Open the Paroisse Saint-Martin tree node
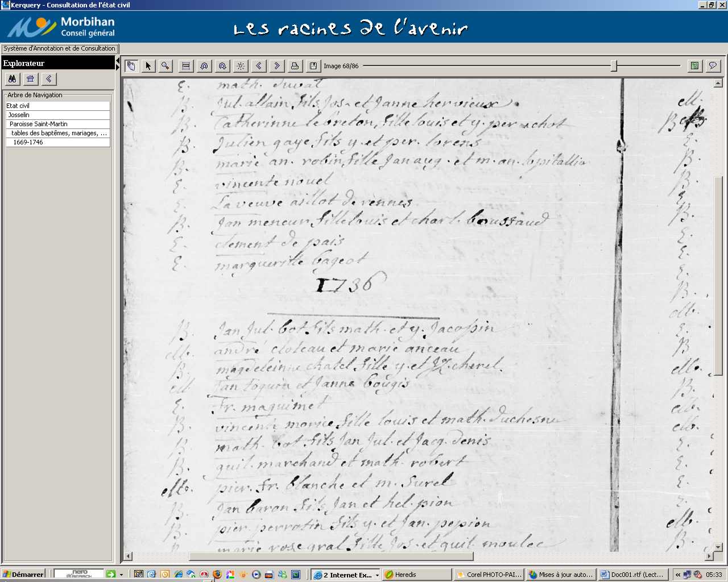Image resolution: width=728 pixels, height=582 pixels. pos(38,124)
